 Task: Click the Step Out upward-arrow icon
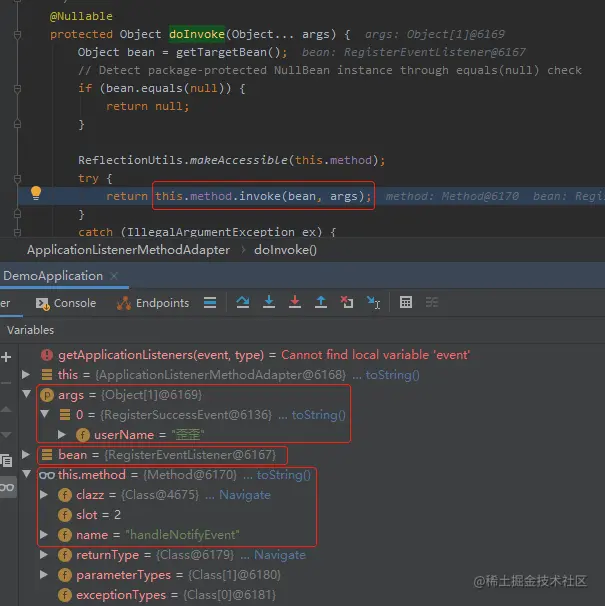pyautogui.click(x=320, y=302)
